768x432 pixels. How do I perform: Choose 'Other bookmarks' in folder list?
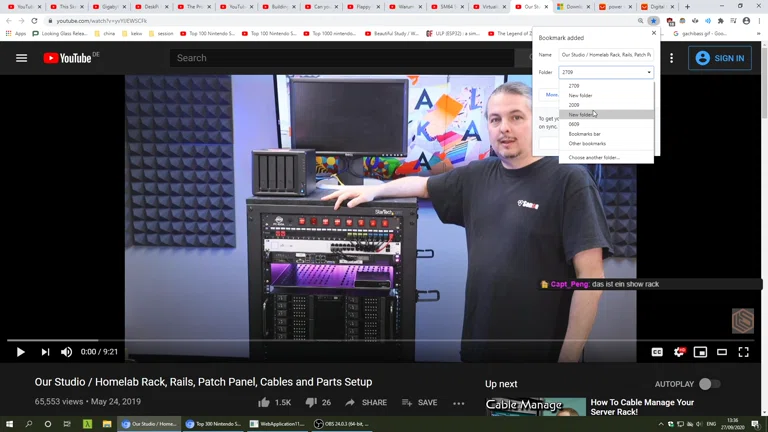[587, 144]
